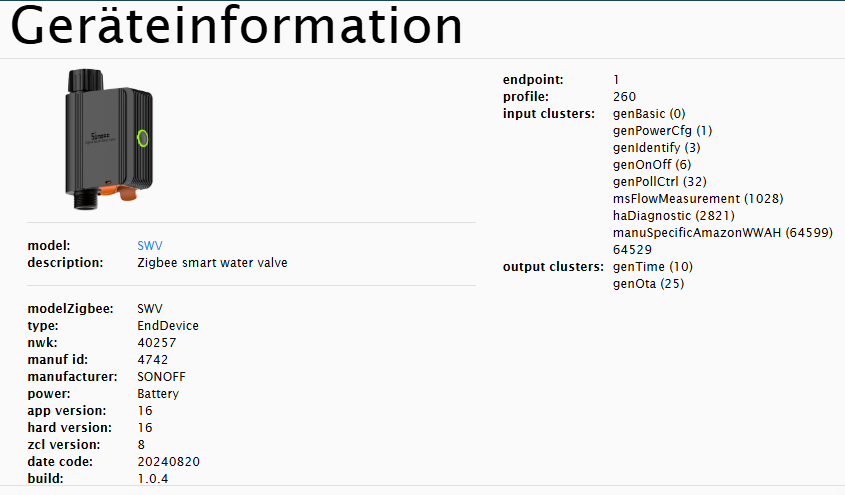The image size is (845, 495).
Task: Select manuSpecificAmazonWWAH (64599) cluster entry
Action: point(723,233)
